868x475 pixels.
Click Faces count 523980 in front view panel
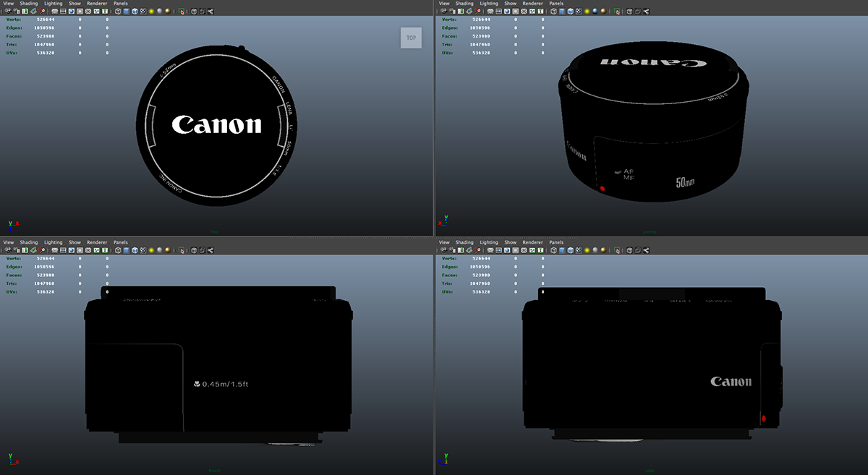(46, 275)
